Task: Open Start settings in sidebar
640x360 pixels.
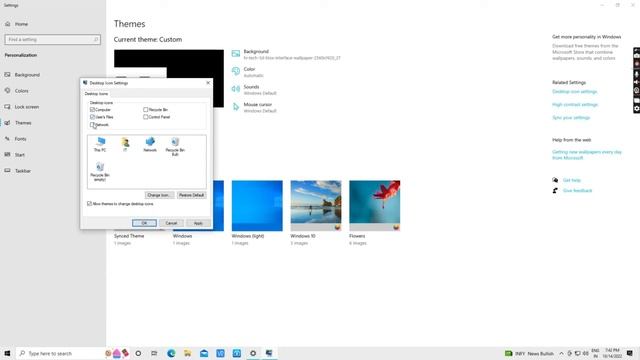Action: [x=20, y=155]
